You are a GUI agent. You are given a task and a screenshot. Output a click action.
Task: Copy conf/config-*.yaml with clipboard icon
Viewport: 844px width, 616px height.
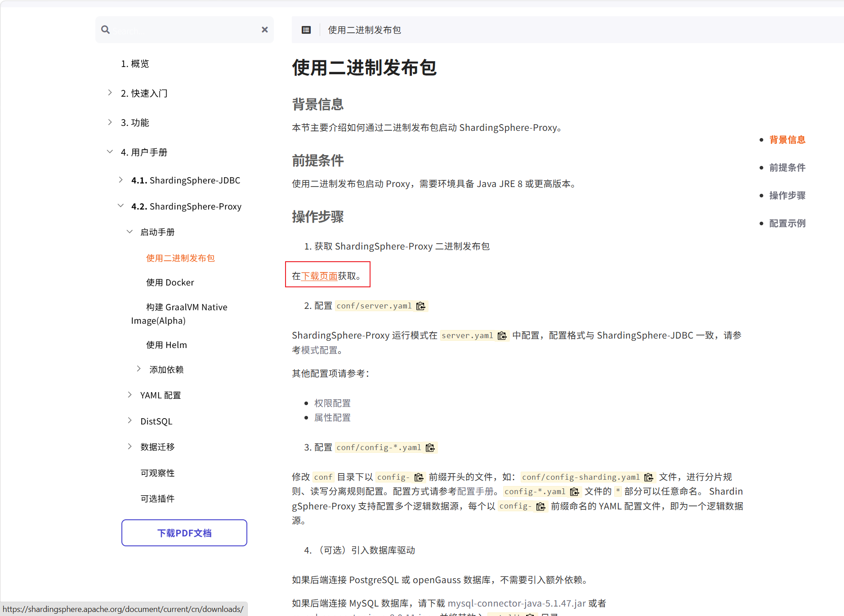tap(430, 448)
